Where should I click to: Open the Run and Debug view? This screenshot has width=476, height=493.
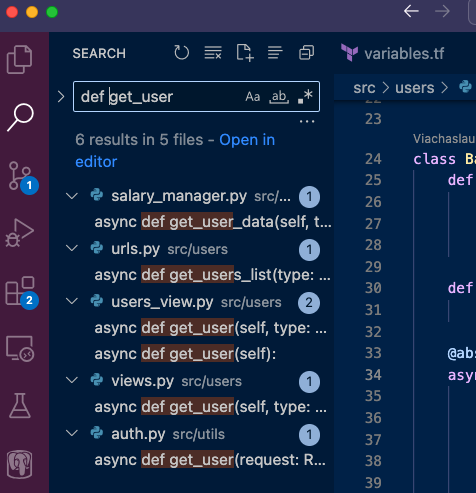[x=19, y=233]
